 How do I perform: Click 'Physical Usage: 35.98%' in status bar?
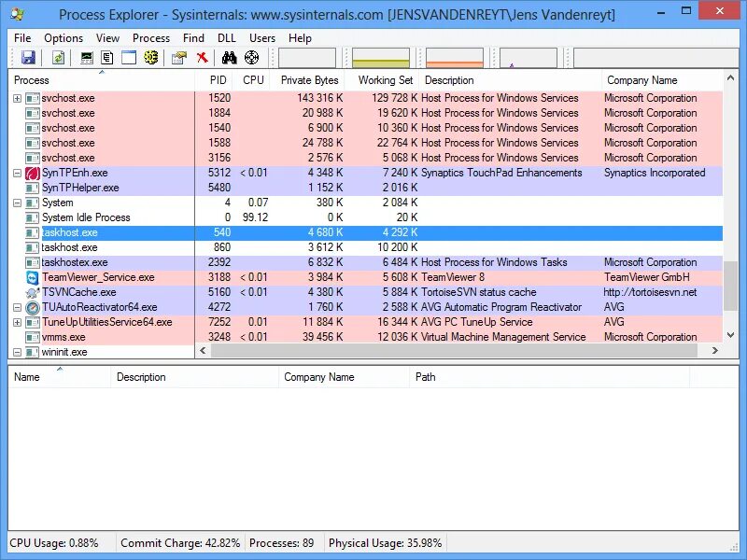tap(385, 543)
